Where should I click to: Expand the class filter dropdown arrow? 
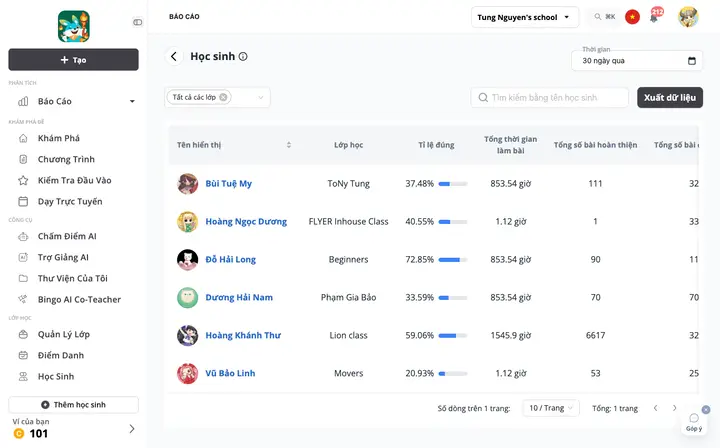pyautogui.click(x=260, y=97)
